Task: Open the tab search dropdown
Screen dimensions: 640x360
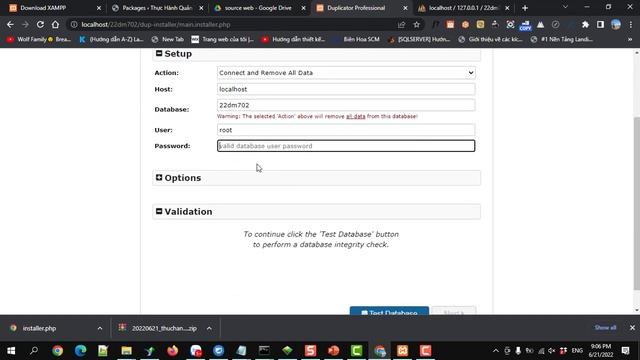Action: [565, 7]
